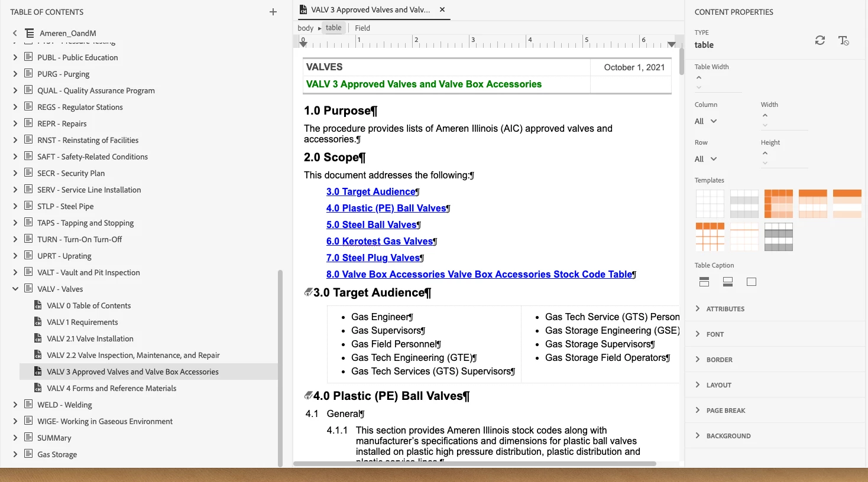
Task: Click the section icon beside PUBL - Public Education
Action: click(x=28, y=57)
